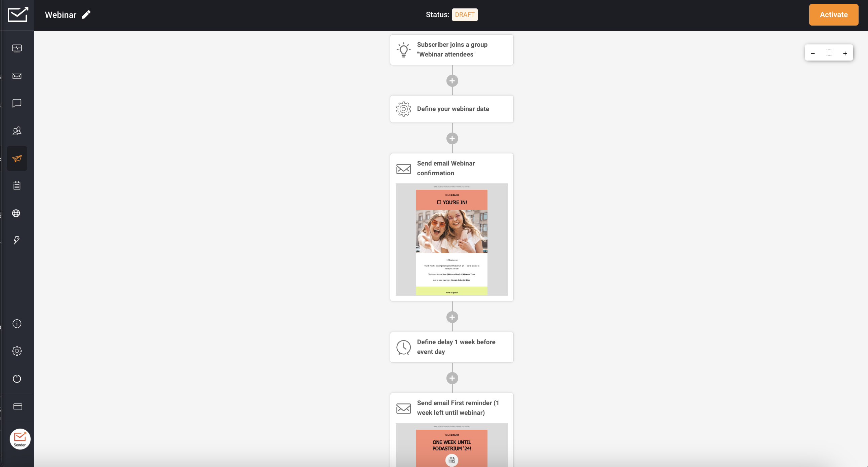Click the automation/flows icon in sidebar
Viewport: 868px width, 467px height.
(17, 159)
